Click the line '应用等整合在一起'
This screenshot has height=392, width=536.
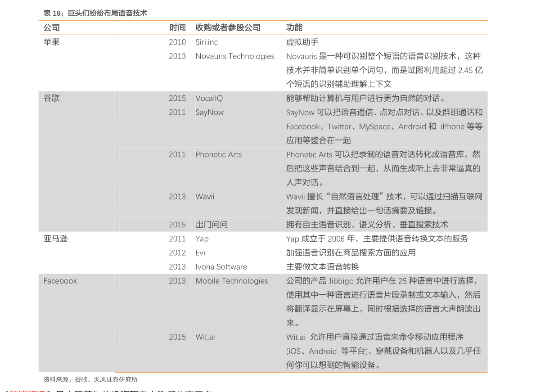tap(319, 140)
